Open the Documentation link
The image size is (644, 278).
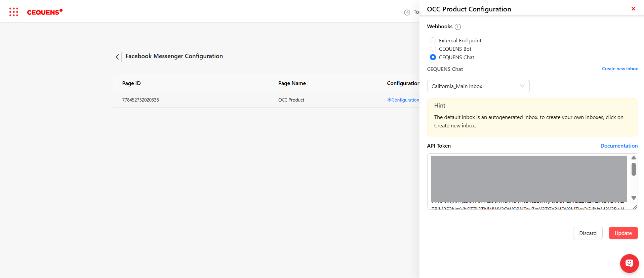[619, 146]
